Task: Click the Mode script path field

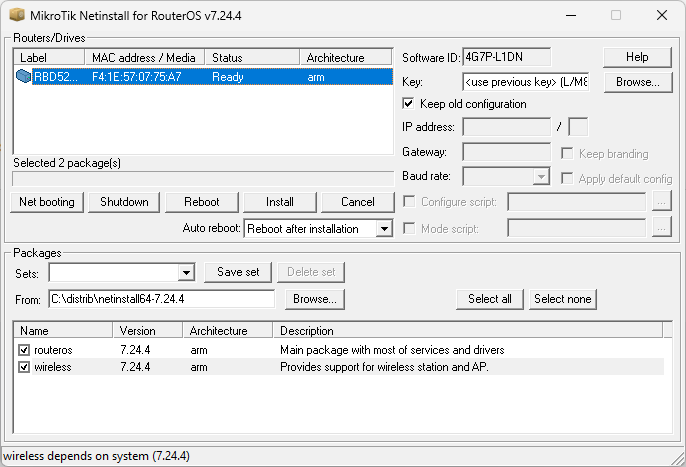Action: click(x=577, y=228)
